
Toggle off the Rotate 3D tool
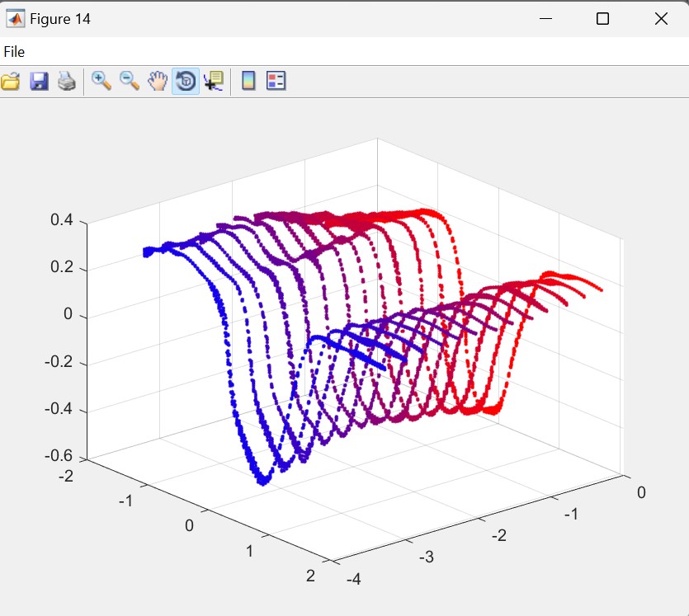(186, 81)
